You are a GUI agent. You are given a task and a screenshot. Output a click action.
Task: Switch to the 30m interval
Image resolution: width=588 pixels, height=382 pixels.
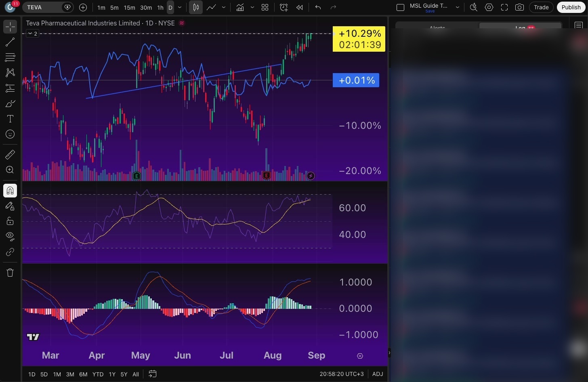tap(146, 7)
